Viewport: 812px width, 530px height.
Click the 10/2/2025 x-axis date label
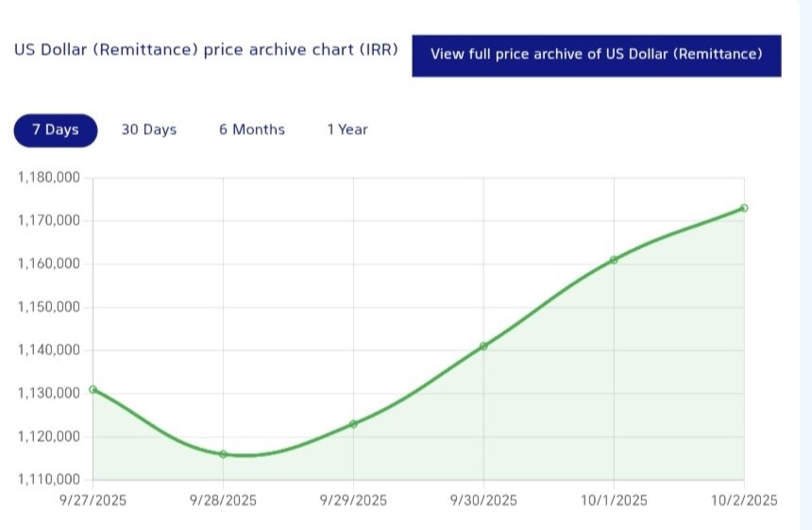(x=745, y=500)
